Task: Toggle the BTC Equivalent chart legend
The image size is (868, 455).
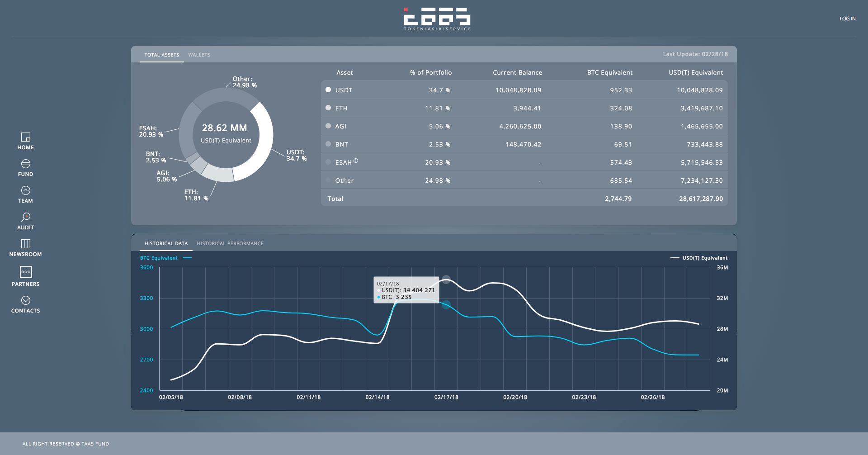Action: click(166, 258)
